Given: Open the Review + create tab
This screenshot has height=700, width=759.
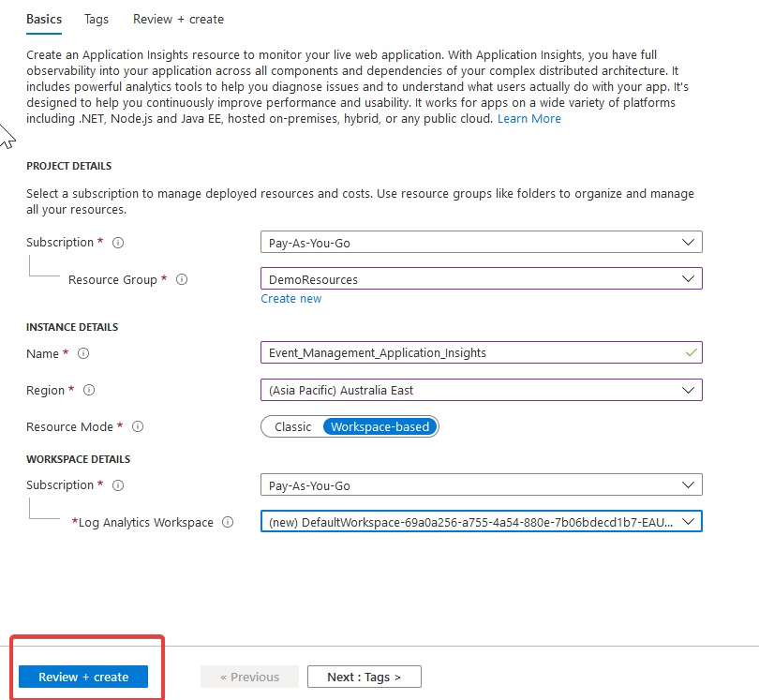Looking at the screenshot, I should 178,19.
